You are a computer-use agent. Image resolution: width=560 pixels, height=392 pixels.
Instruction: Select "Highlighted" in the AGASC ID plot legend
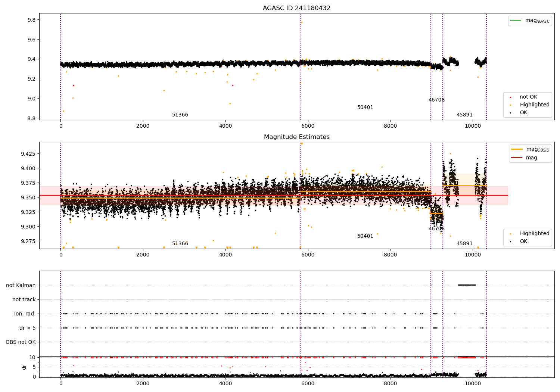pyautogui.click(x=534, y=105)
